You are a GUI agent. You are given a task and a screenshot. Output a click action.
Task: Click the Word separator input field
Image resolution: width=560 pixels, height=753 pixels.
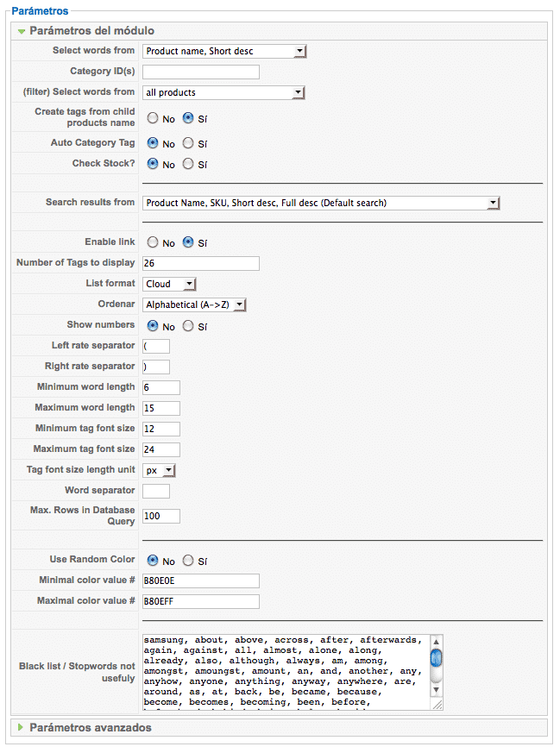point(156,491)
